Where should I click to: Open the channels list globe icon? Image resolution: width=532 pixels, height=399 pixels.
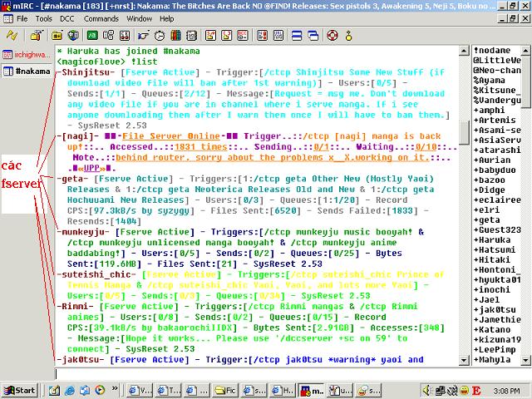pos(73,35)
